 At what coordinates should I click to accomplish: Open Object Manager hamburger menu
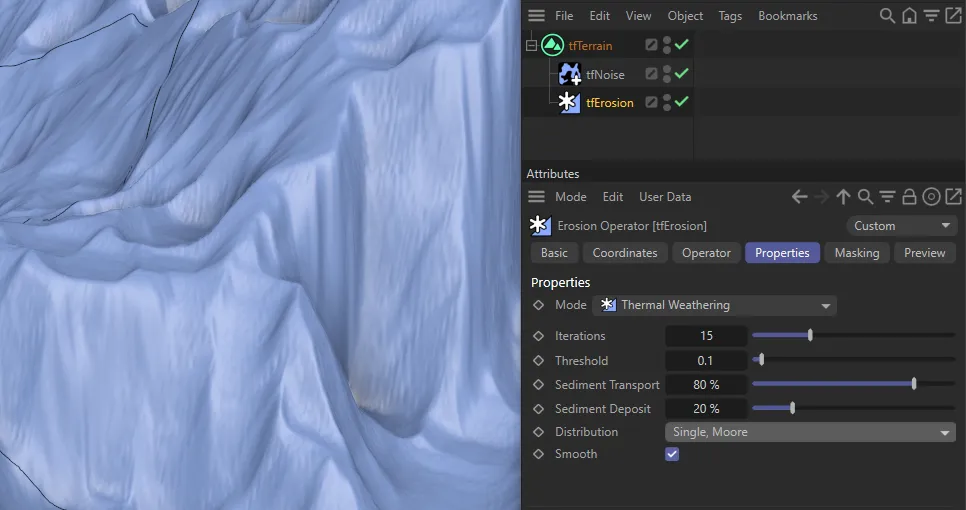pos(536,15)
